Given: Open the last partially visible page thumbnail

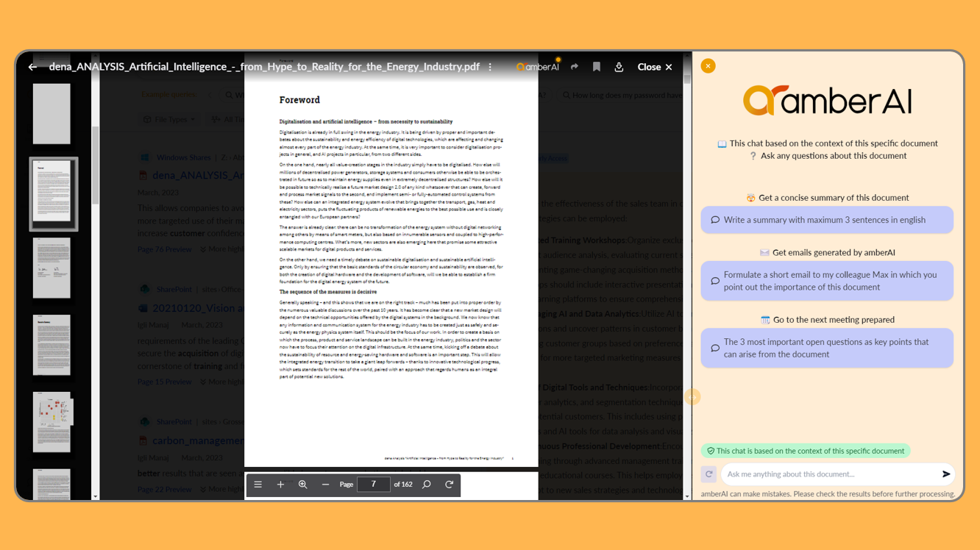Looking at the screenshot, I should click(52, 484).
